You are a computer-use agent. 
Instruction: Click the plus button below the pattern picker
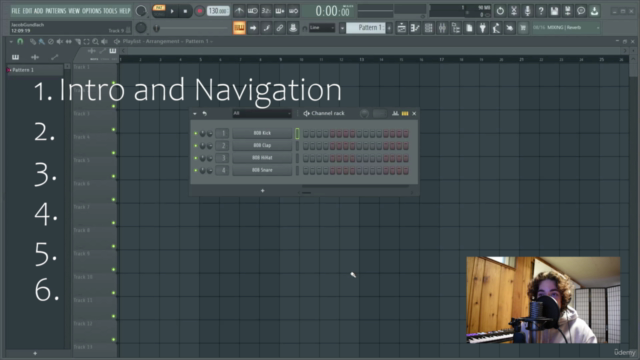coord(35,353)
